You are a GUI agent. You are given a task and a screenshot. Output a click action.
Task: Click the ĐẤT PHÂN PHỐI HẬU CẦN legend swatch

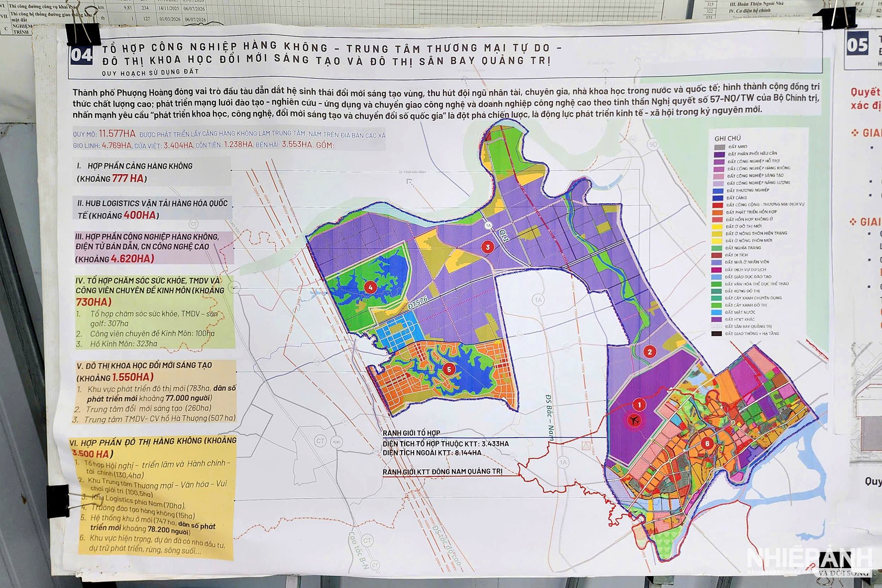(x=720, y=154)
